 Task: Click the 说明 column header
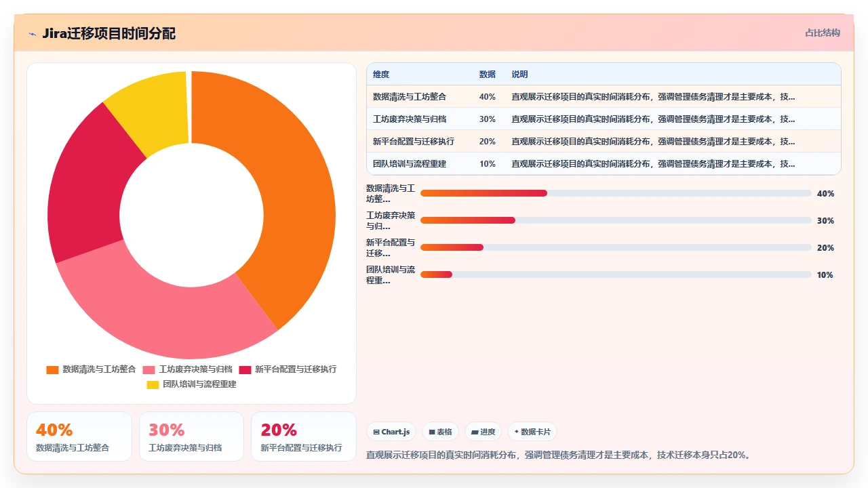pos(519,75)
